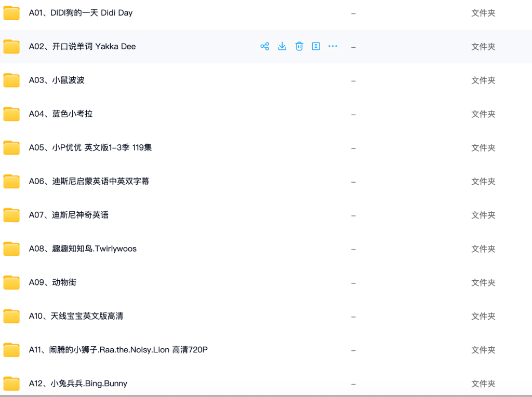Viewport: 532px width, 397px height.
Task: Open A04、蓝色小考拉 folder name
Action: point(61,114)
